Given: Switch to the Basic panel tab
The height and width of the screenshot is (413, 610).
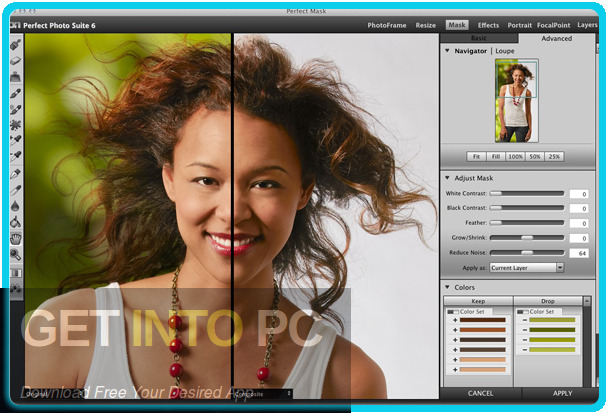Looking at the screenshot, I should 479,38.
